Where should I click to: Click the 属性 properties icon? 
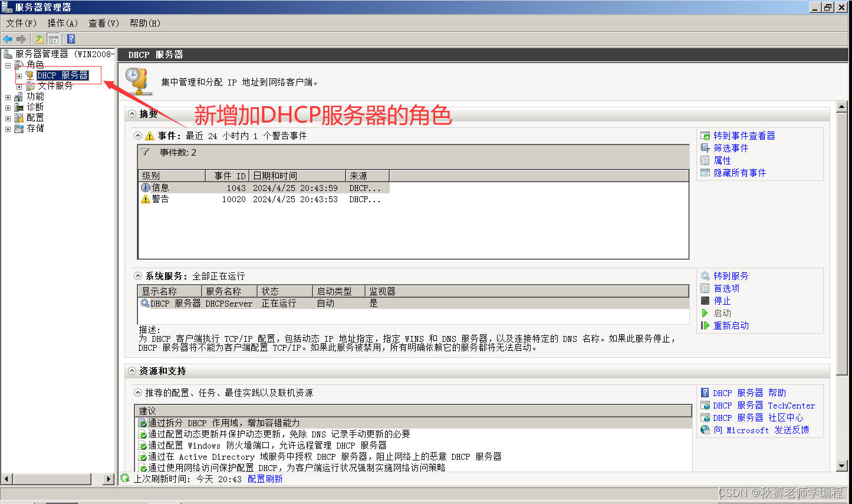[x=705, y=160]
